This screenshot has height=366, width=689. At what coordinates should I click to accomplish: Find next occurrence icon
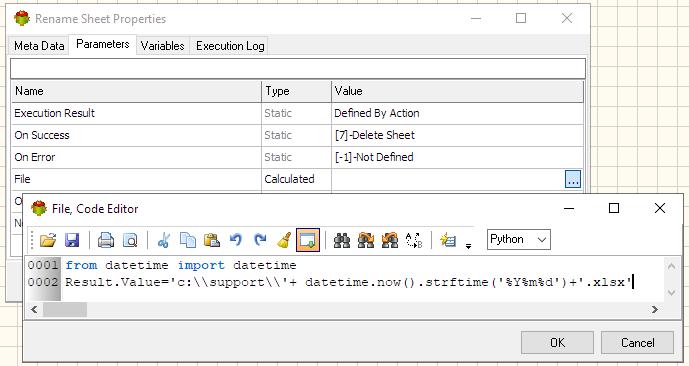click(366, 240)
